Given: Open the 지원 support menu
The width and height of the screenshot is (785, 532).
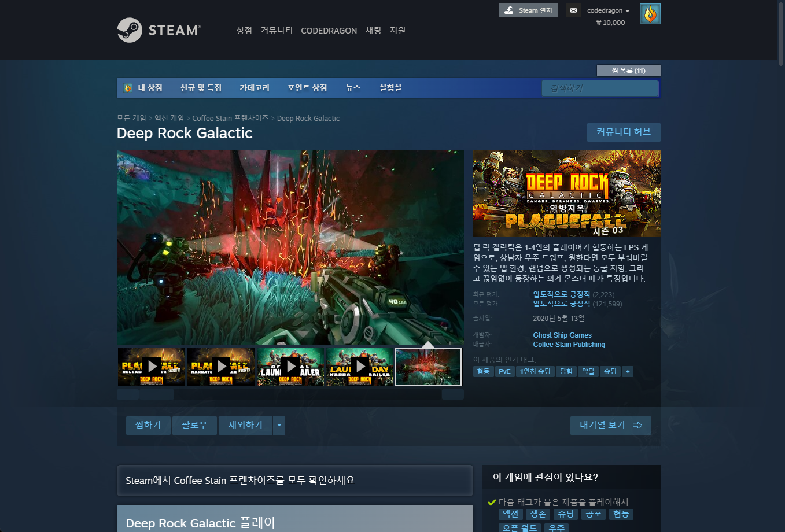Looking at the screenshot, I should (397, 30).
